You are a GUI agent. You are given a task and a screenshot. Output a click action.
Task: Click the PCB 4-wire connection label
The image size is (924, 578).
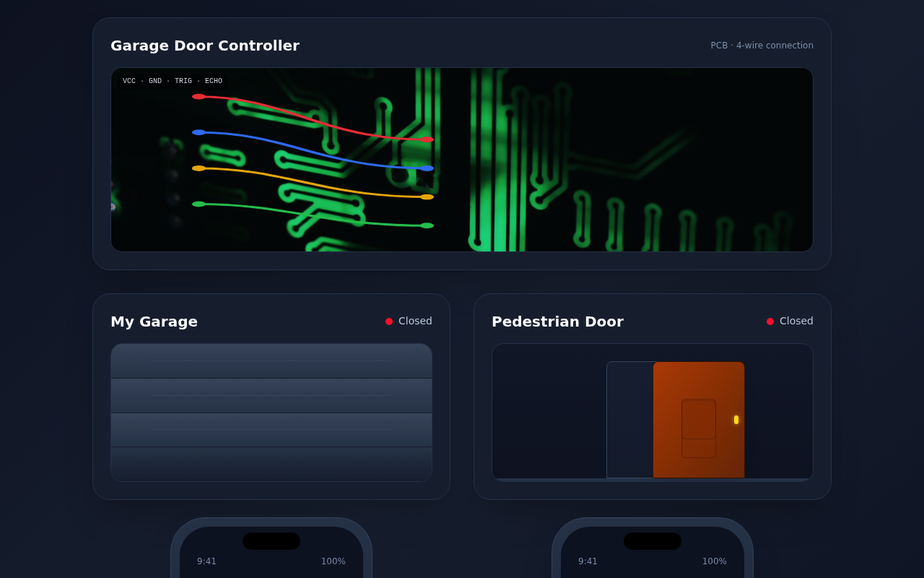(762, 46)
